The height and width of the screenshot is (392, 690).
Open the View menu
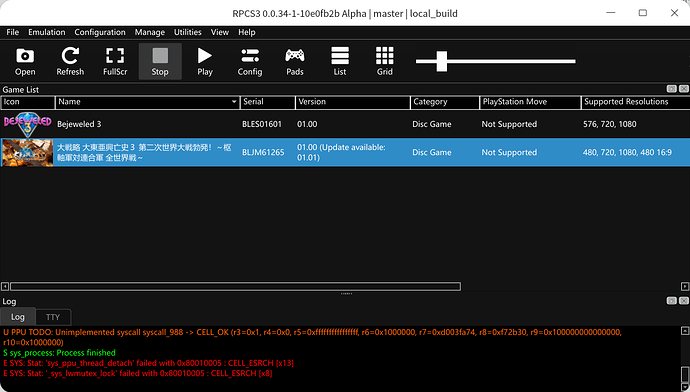click(220, 32)
